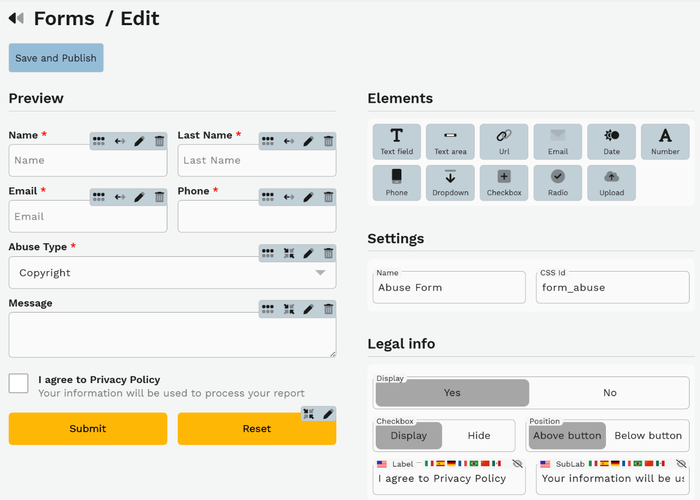Delete the Phone field
Image resolution: width=700 pixels, height=500 pixels.
point(329,197)
